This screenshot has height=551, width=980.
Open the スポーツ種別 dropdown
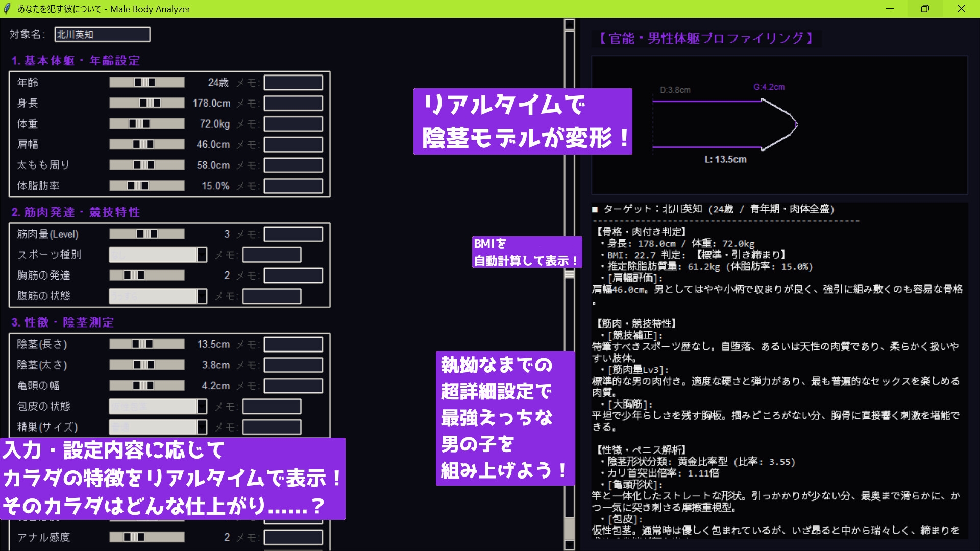[158, 255]
